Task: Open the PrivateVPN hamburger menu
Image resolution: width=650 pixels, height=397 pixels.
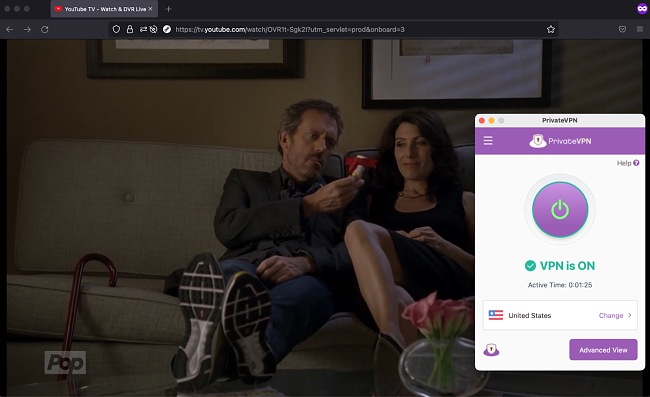Action: tap(488, 140)
